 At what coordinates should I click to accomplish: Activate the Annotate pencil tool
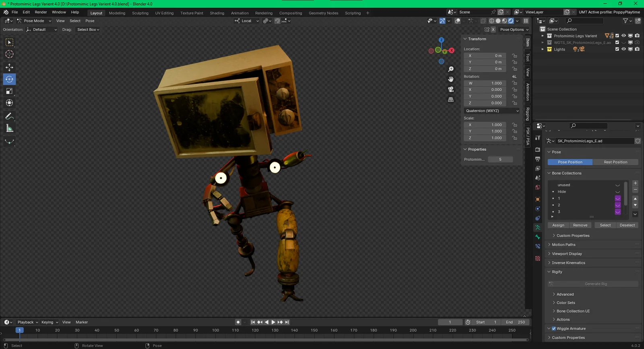pos(9,116)
